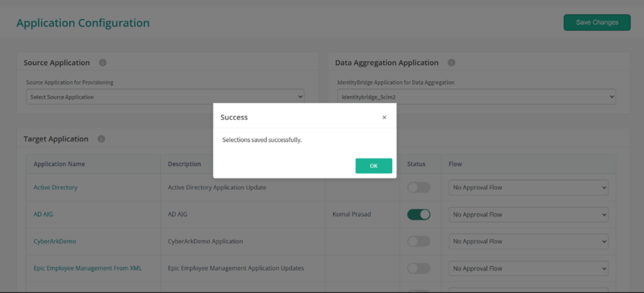Open the Select Source Application dropdown
This screenshot has height=293, width=644.
pyautogui.click(x=165, y=97)
